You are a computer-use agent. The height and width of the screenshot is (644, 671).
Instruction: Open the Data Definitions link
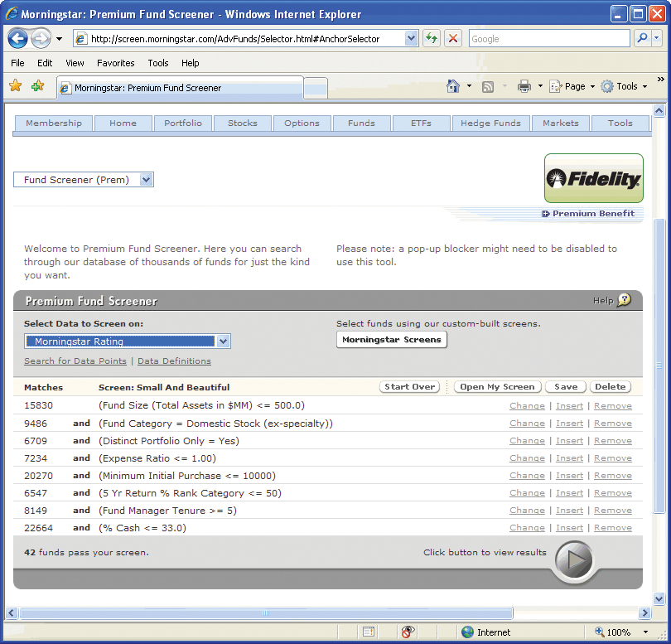click(174, 361)
